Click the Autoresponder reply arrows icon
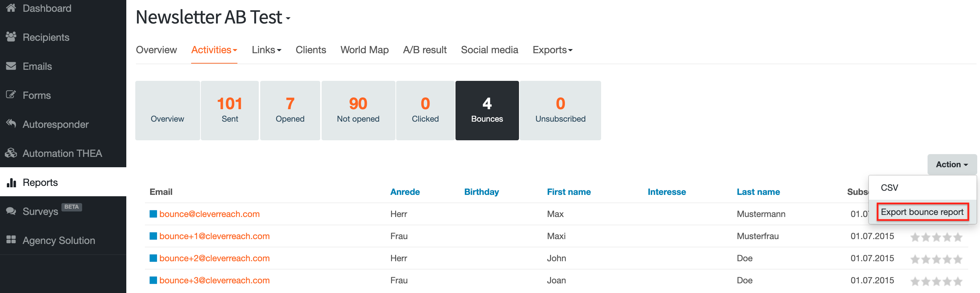 (11, 123)
